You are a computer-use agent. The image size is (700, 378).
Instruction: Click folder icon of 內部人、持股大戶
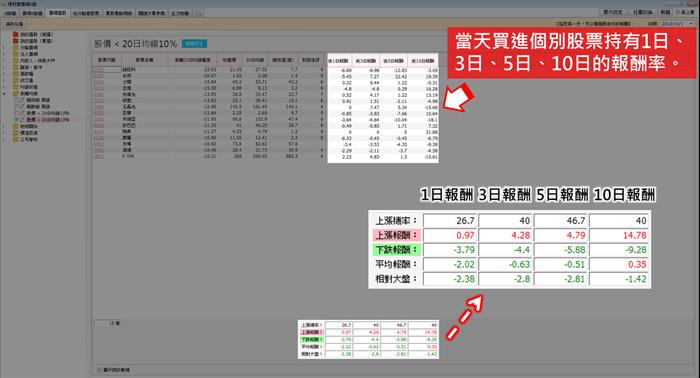click(16, 60)
